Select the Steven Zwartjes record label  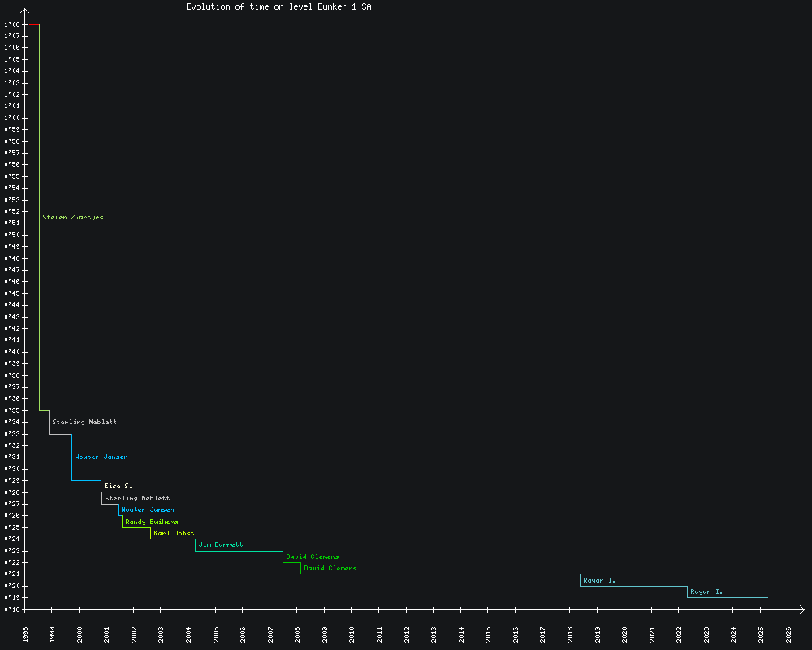point(73,218)
